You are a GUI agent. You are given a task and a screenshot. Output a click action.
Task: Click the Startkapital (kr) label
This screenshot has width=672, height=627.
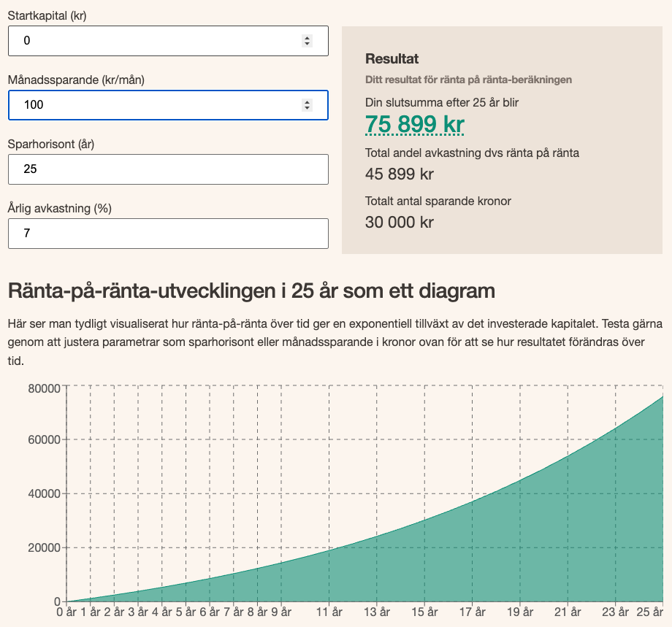tap(47, 15)
